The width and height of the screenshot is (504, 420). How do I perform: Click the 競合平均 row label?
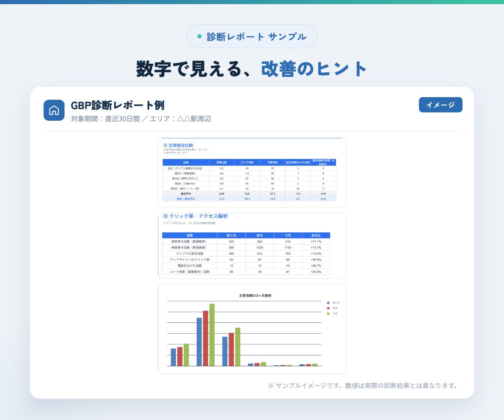click(186, 193)
